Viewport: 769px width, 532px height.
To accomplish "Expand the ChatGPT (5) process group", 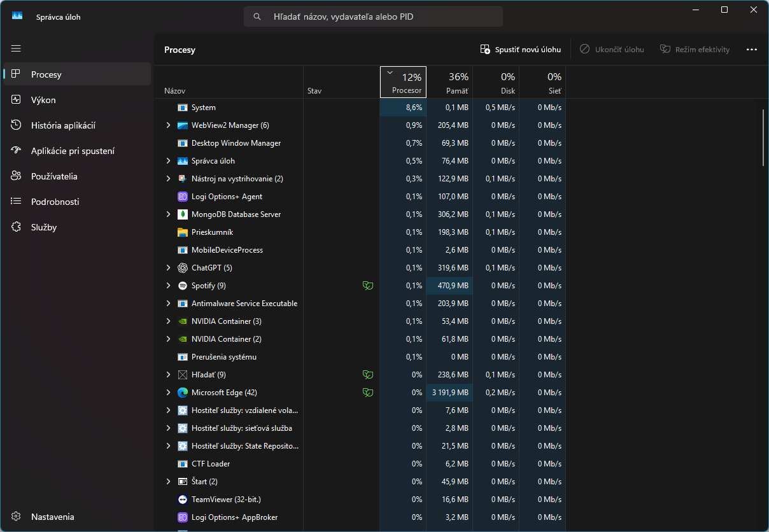I will point(168,268).
